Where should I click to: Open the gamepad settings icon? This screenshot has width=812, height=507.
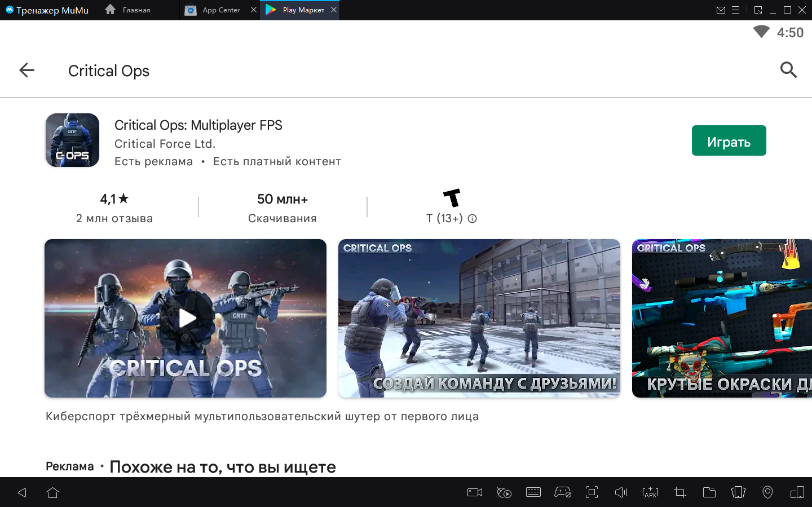click(x=562, y=492)
